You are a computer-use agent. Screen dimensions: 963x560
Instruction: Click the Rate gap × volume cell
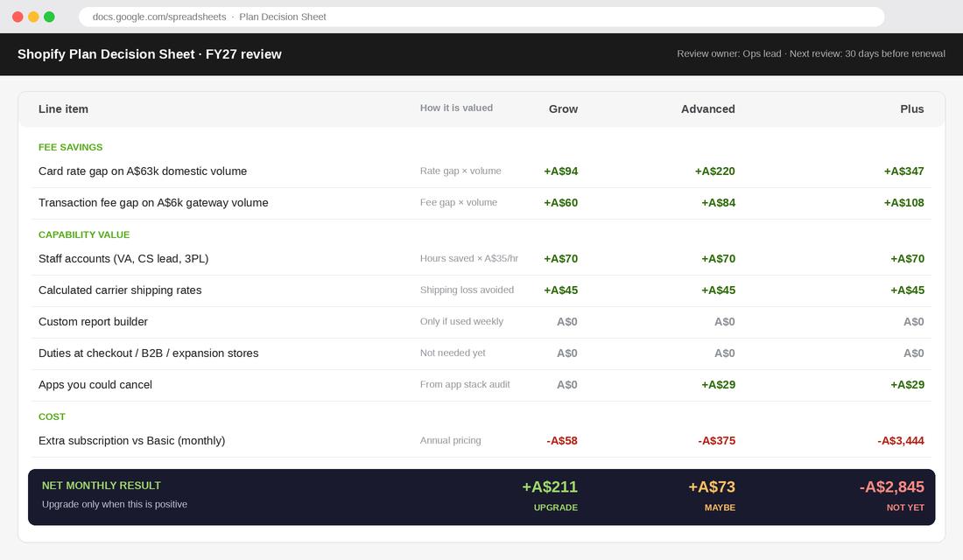tap(460, 171)
